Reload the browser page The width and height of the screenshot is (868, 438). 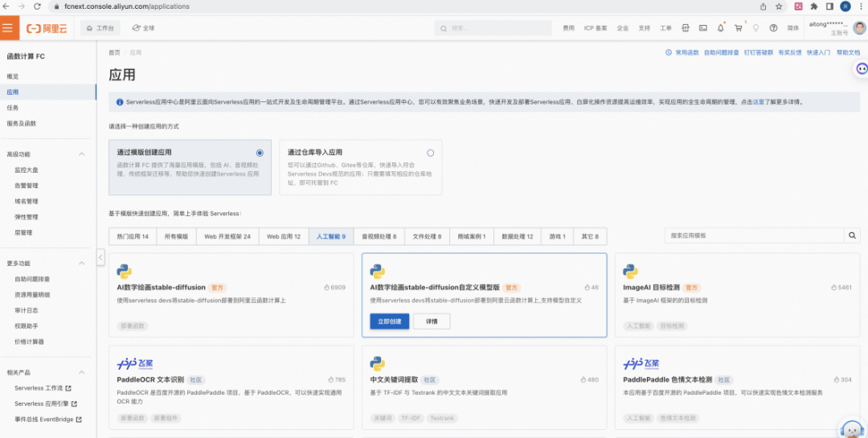point(37,6)
